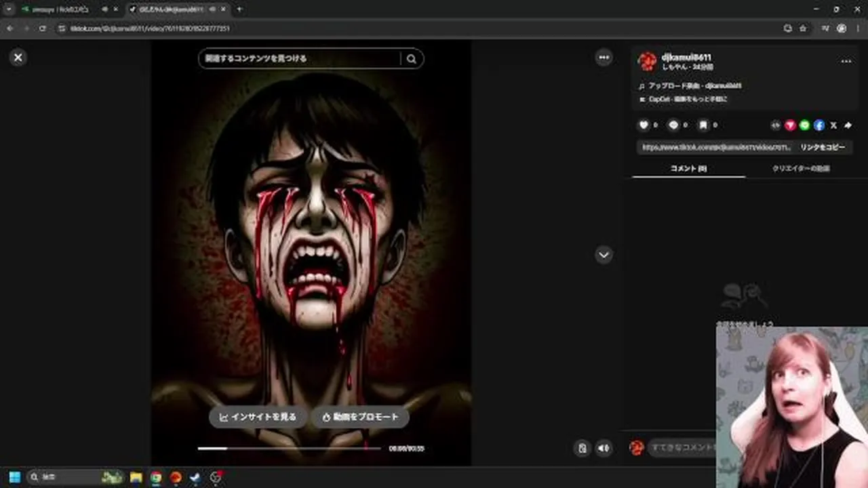The image size is (868, 488).
Task: Open comments via speech bubble icon
Action: tap(673, 125)
